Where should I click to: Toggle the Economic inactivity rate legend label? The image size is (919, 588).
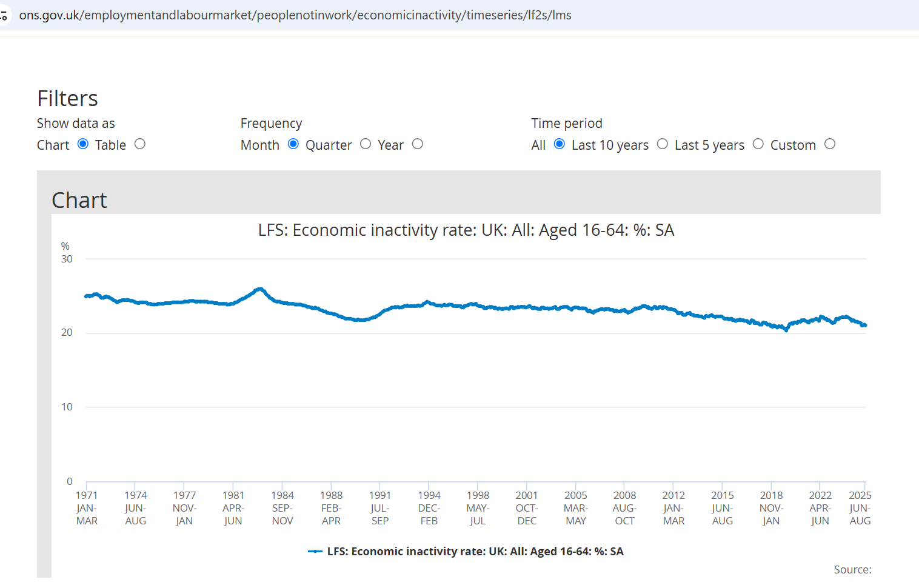(x=475, y=552)
